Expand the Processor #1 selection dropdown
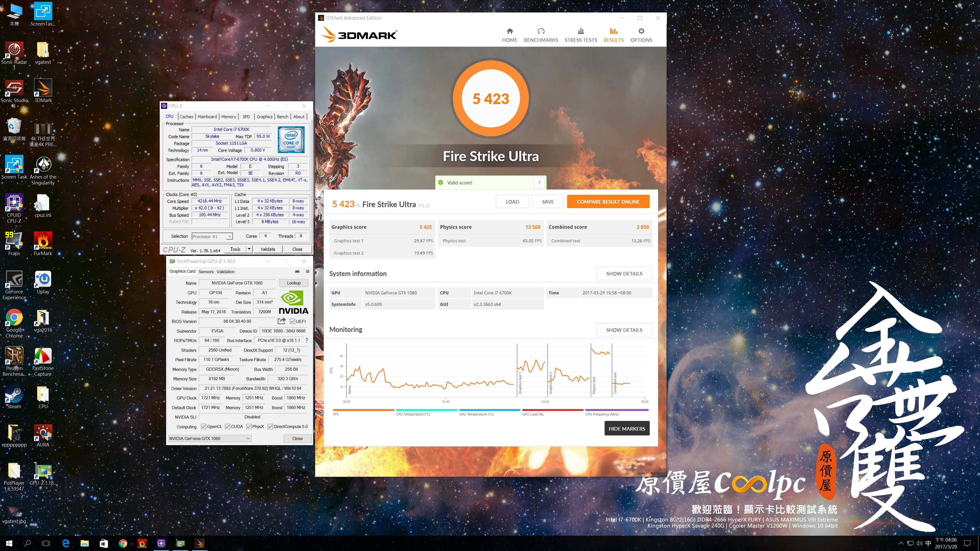This screenshot has width=980, height=551. click(229, 236)
